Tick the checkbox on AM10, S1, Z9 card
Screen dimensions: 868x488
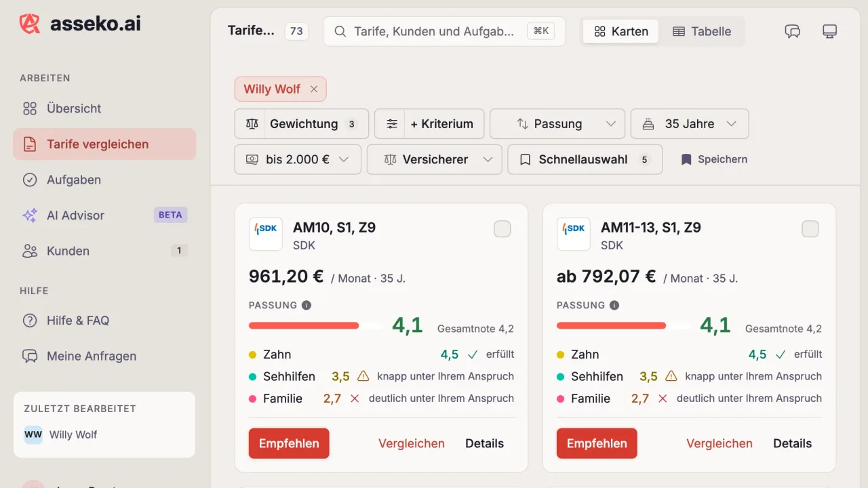click(502, 229)
